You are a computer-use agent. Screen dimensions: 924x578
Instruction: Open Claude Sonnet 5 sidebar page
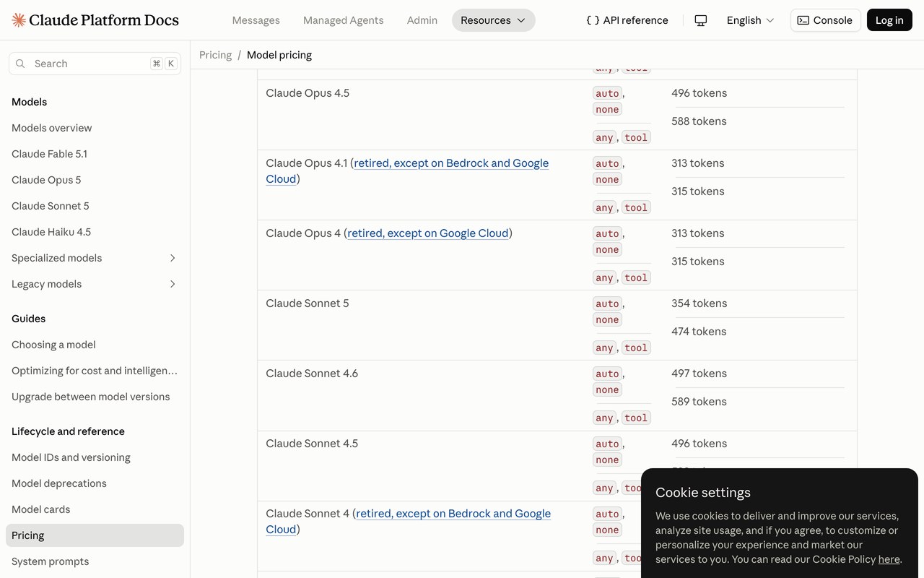coord(51,206)
